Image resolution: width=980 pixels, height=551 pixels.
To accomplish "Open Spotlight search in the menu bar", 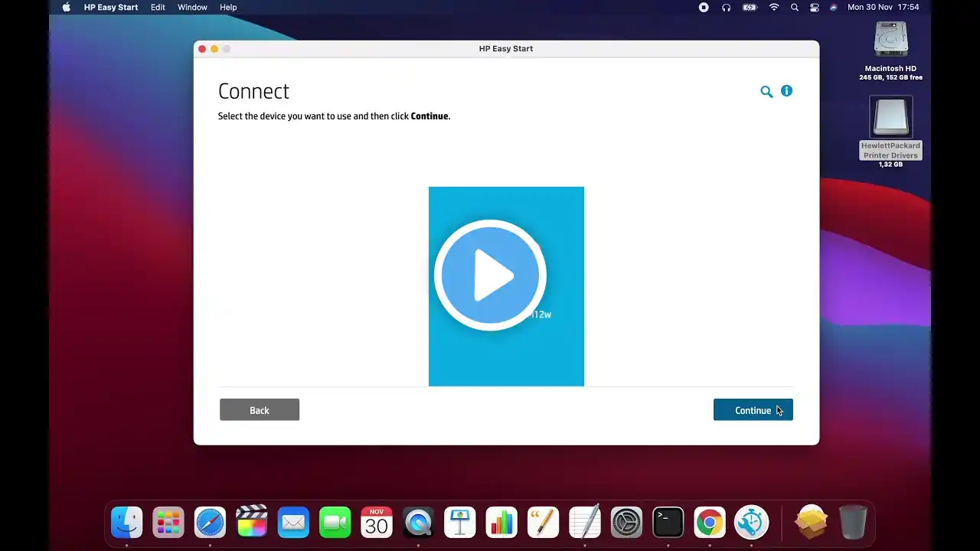I will point(795,8).
